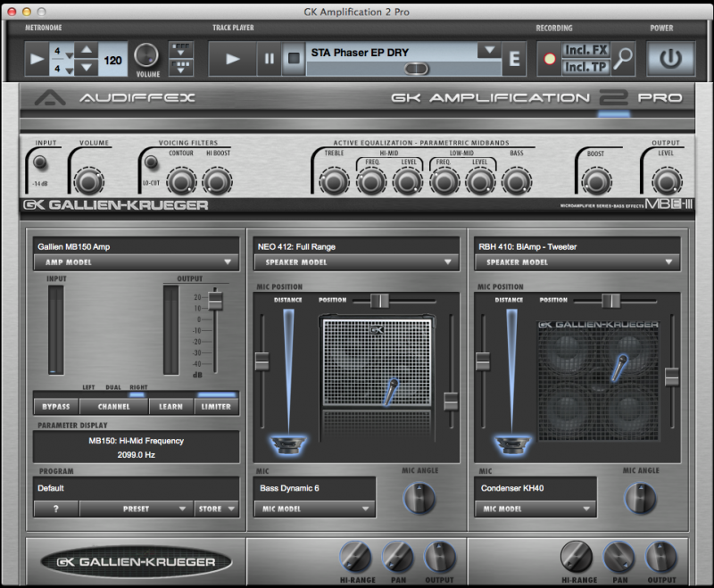Click the program help question mark button
The height and width of the screenshot is (588, 714).
[56, 509]
